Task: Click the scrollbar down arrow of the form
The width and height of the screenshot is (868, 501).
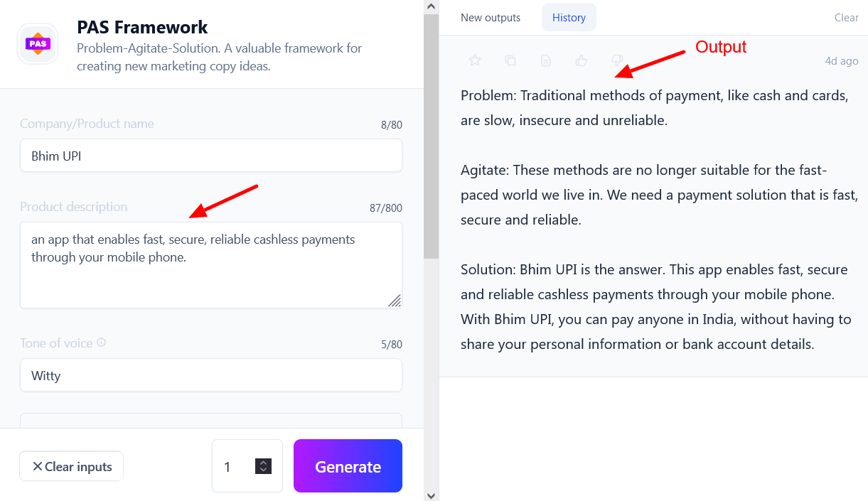Action: point(431,495)
